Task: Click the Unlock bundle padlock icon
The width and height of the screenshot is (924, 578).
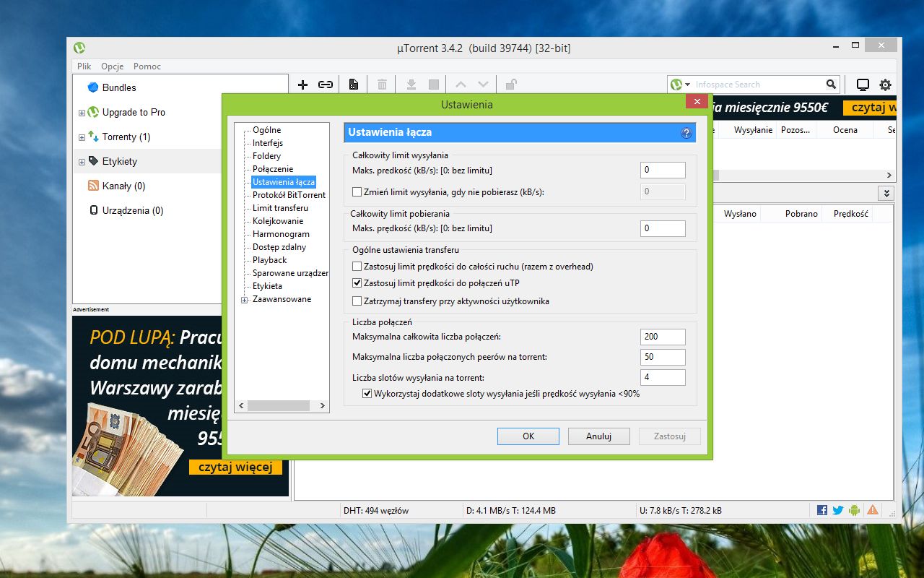Action: (x=511, y=85)
